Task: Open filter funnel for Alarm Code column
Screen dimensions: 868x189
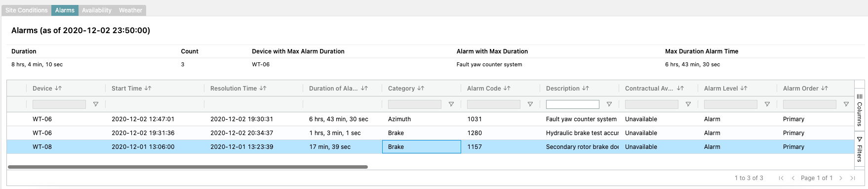Action: tap(530, 104)
